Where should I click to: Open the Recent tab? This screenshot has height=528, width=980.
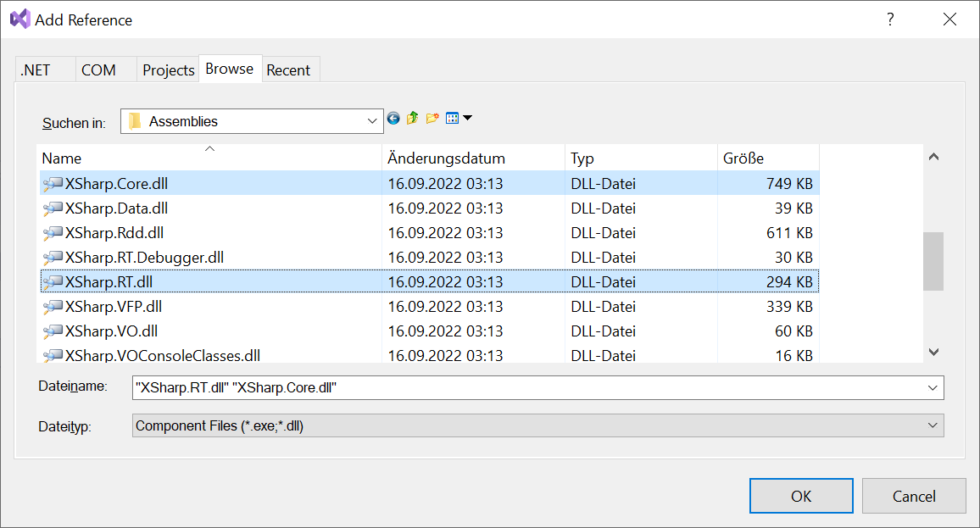coord(289,70)
